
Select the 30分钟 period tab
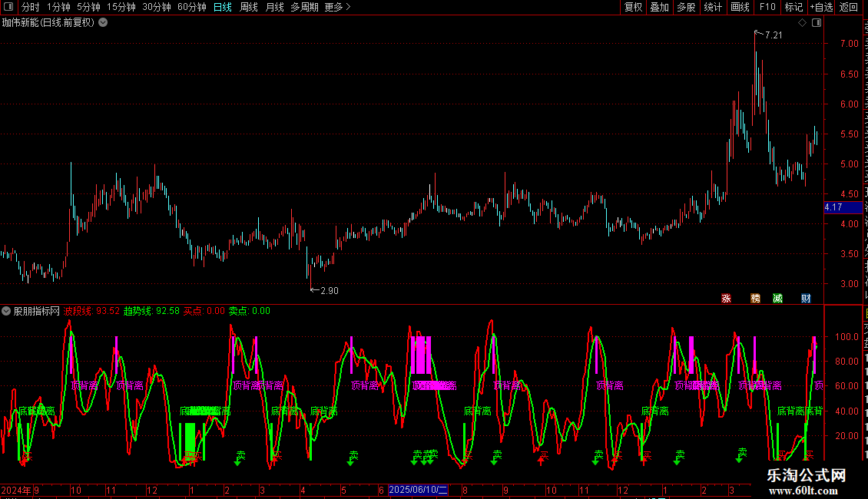157,7
